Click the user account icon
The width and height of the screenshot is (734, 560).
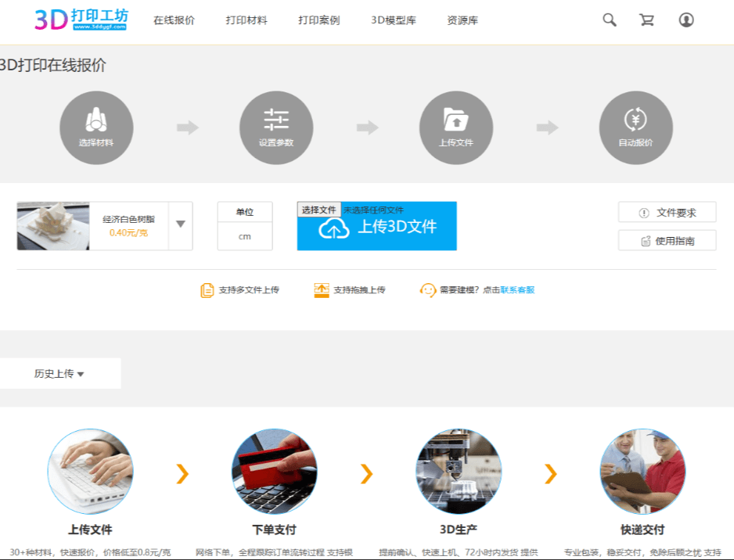coord(686,20)
